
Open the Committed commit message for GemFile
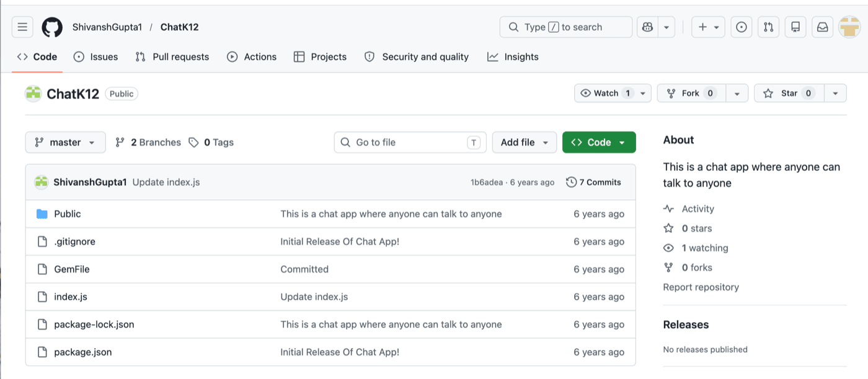click(x=304, y=269)
